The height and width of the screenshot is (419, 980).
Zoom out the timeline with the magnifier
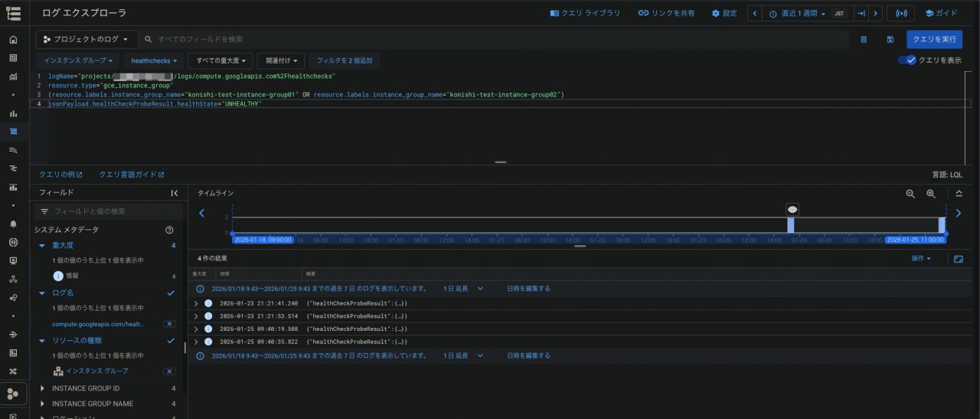point(910,194)
